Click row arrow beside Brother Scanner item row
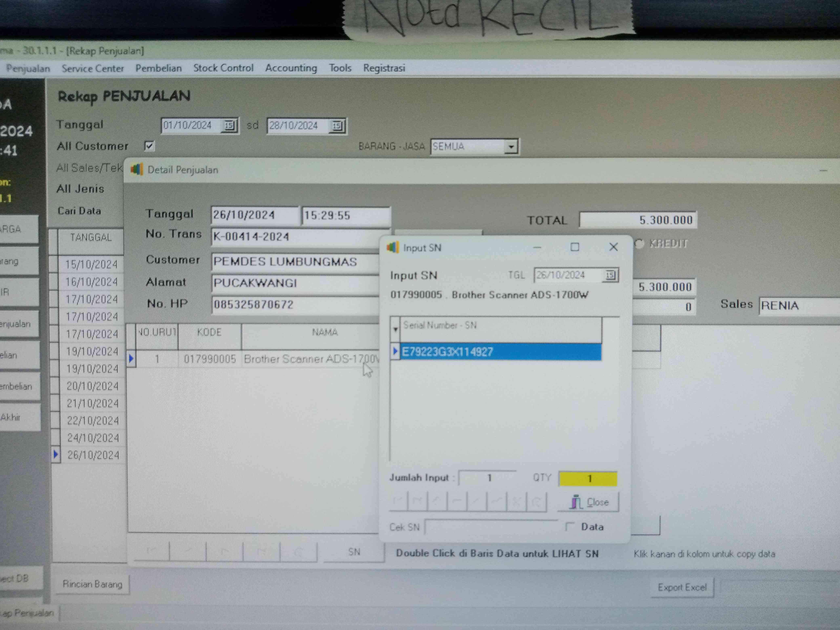This screenshot has width=840, height=630. (131, 358)
